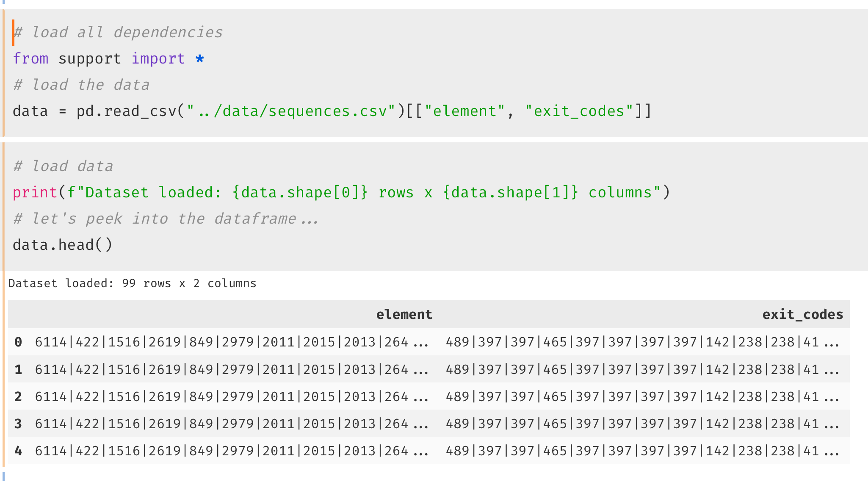The height and width of the screenshot is (482, 868).
Task: Click the exit_codes cell in row 3
Action: (642, 424)
